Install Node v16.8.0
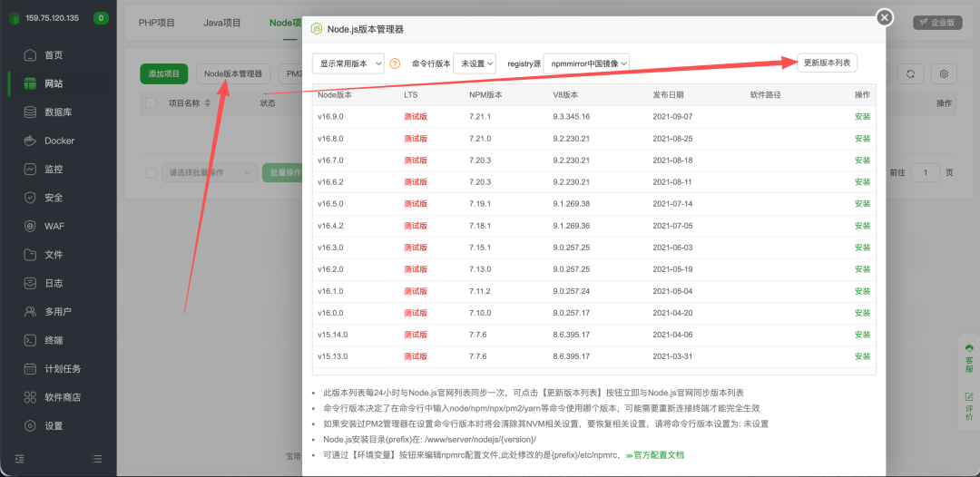Screen dimensions: 980x477 click(863, 139)
